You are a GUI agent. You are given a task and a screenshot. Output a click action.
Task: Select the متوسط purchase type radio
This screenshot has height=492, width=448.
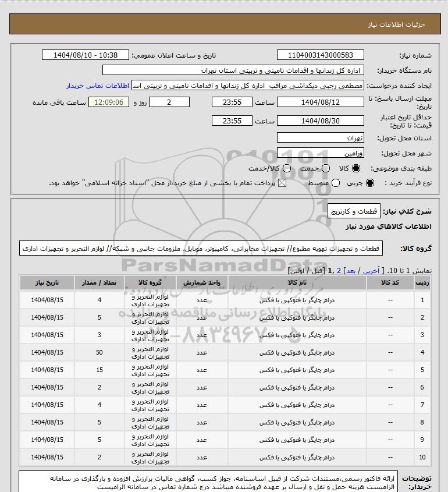click(336, 183)
